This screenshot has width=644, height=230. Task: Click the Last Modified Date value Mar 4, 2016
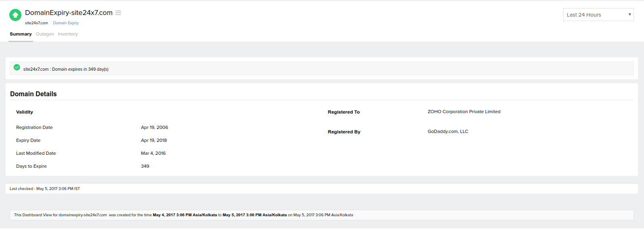(153, 153)
